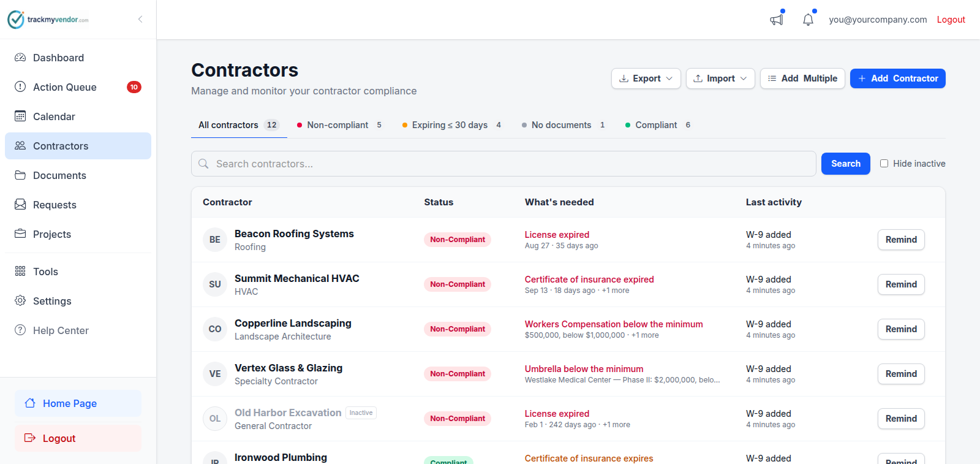Click the Logout link in top bar
Screen dimensions: 980x464
click(x=951, y=20)
